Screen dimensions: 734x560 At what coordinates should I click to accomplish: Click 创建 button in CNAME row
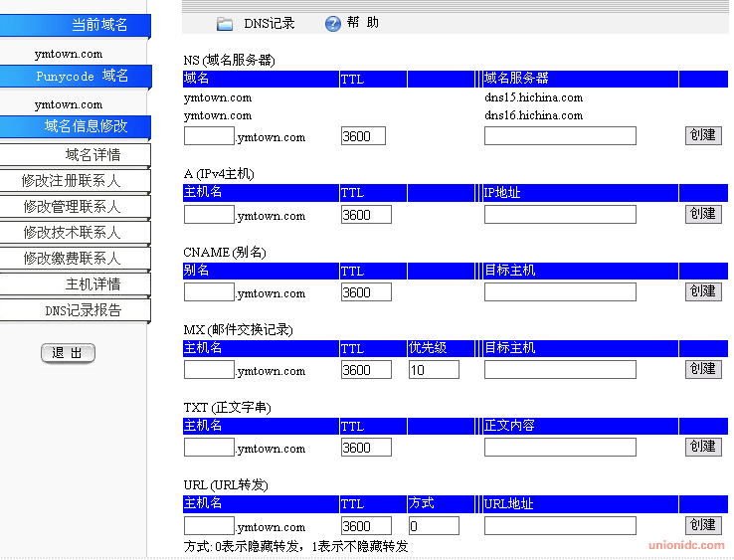point(703,291)
